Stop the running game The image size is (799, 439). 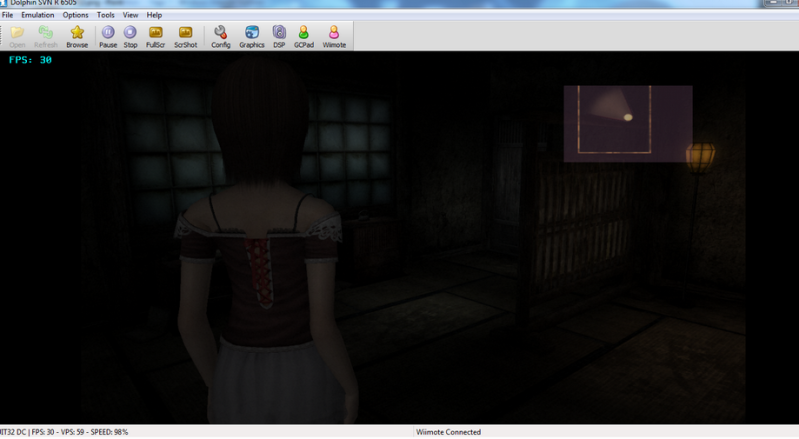tap(130, 36)
